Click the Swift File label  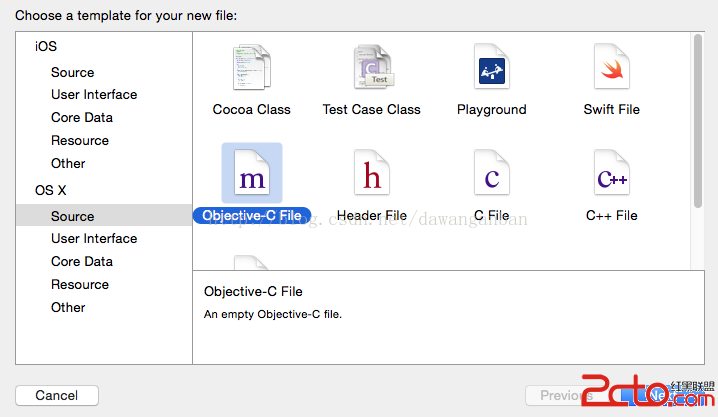612,109
